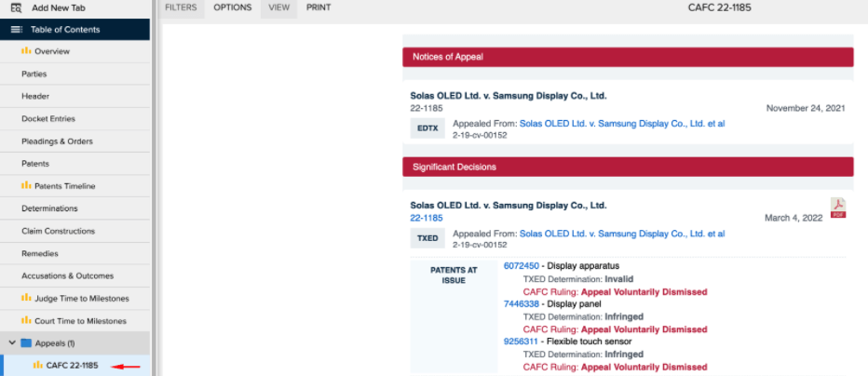Open patent 6072450 link
The width and height of the screenshot is (868, 376).
click(x=521, y=266)
